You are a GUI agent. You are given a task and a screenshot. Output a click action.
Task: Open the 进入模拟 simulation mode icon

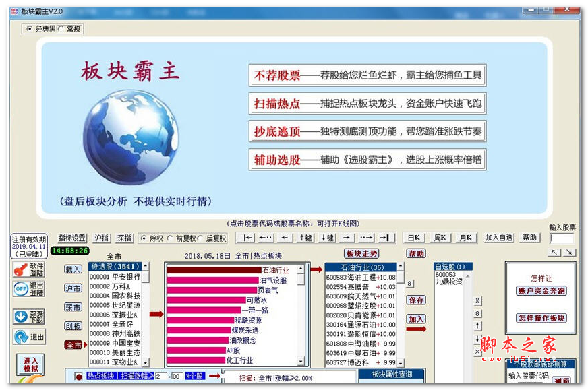30,364
